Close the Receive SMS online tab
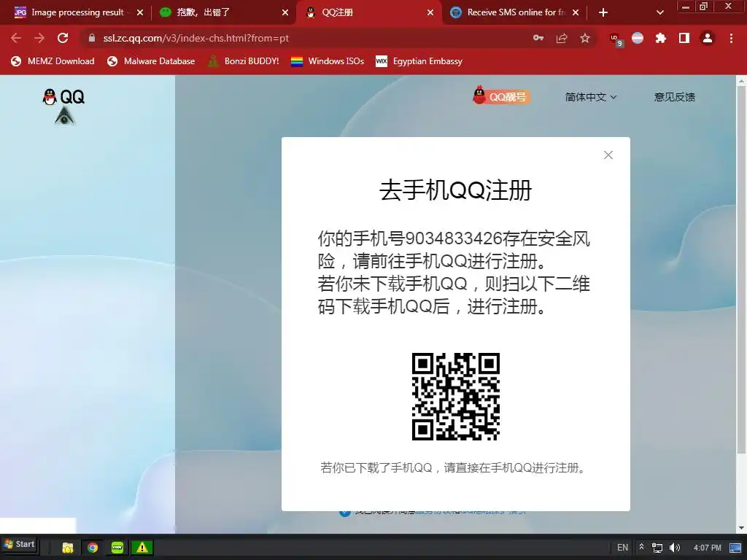 tap(576, 13)
